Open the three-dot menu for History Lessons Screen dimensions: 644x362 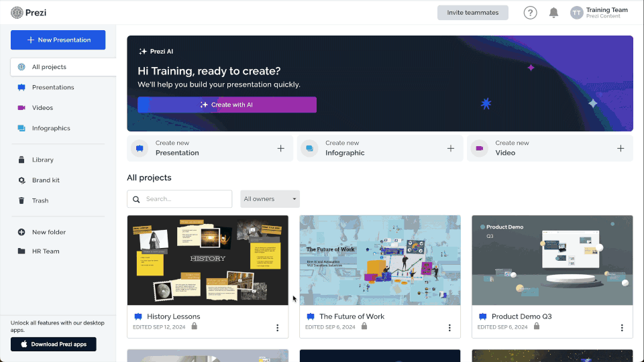[x=278, y=328]
